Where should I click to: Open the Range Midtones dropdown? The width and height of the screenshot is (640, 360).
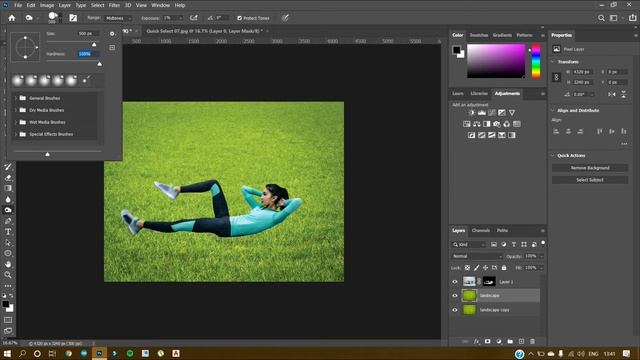118,18
